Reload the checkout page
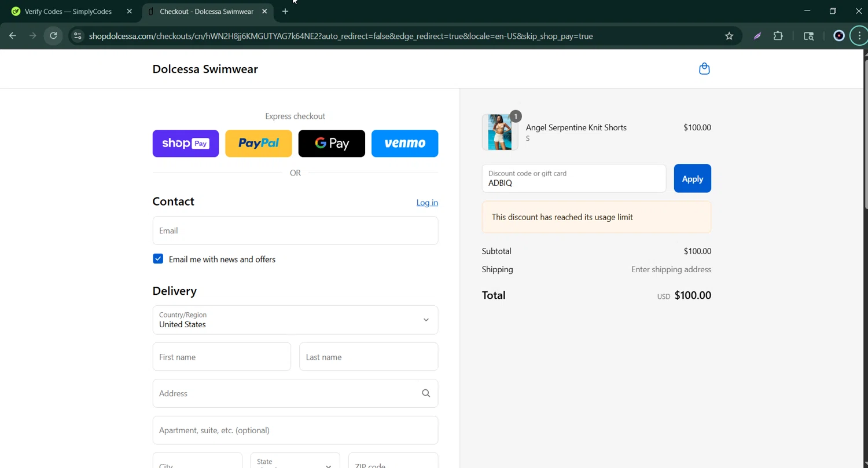The image size is (868, 468). point(53,36)
